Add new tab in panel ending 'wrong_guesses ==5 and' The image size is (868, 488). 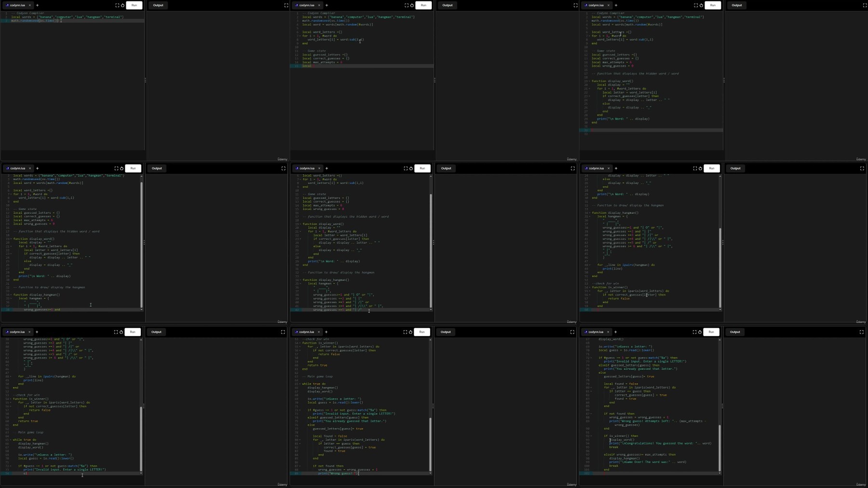pyautogui.click(x=326, y=168)
